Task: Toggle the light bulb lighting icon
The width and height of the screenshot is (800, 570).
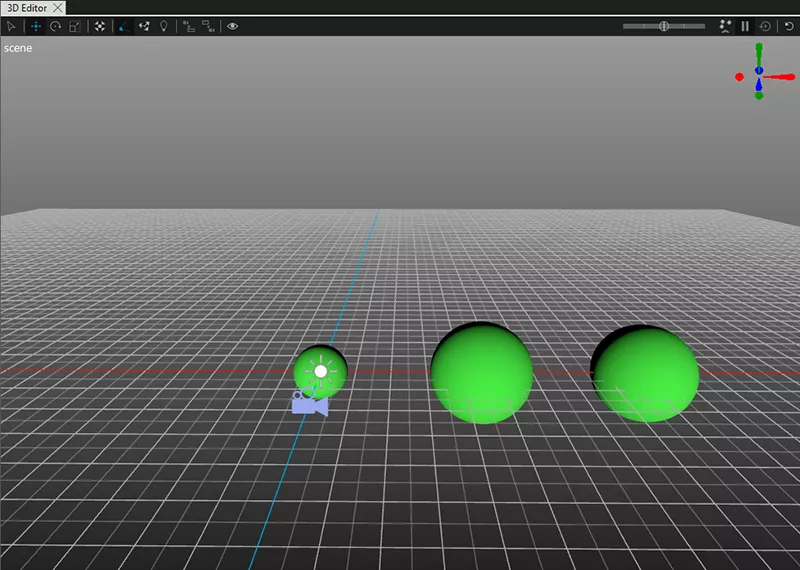Action: click(x=164, y=26)
